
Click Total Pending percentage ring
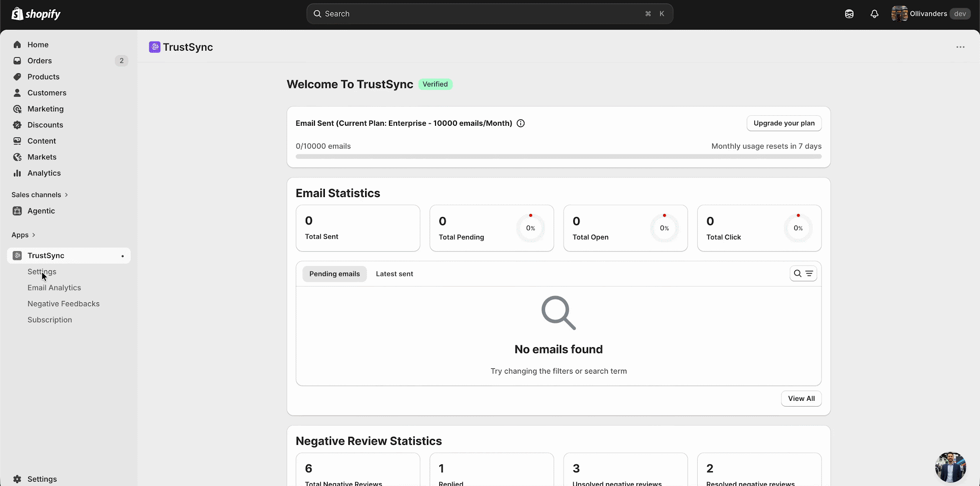coord(531,228)
